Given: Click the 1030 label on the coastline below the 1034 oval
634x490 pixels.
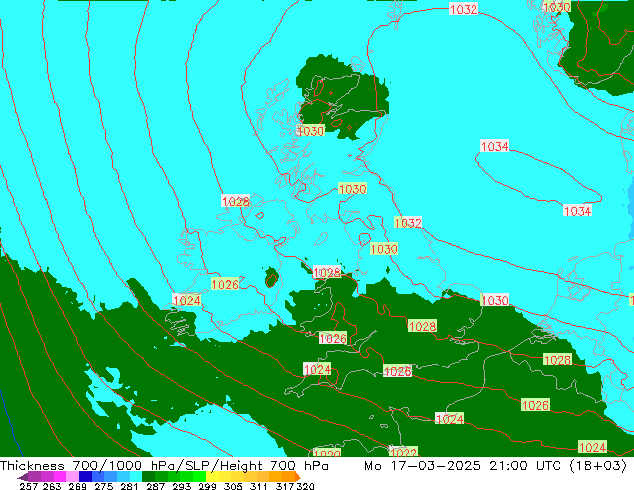Looking at the screenshot, I should click(495, 300).
